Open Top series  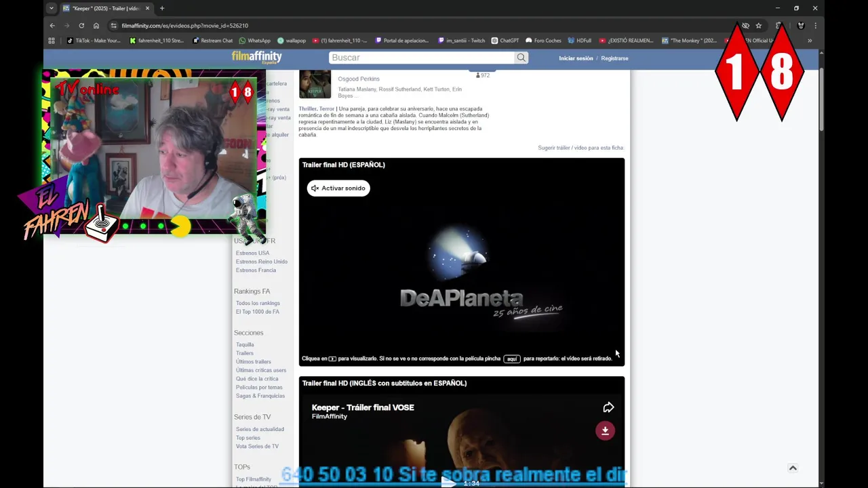tap(248, 438)
